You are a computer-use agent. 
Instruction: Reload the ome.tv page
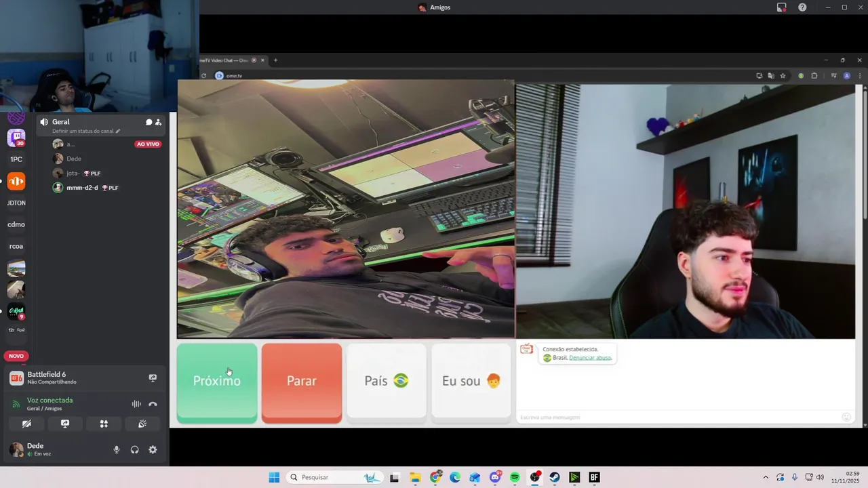[x=203, y=76]
